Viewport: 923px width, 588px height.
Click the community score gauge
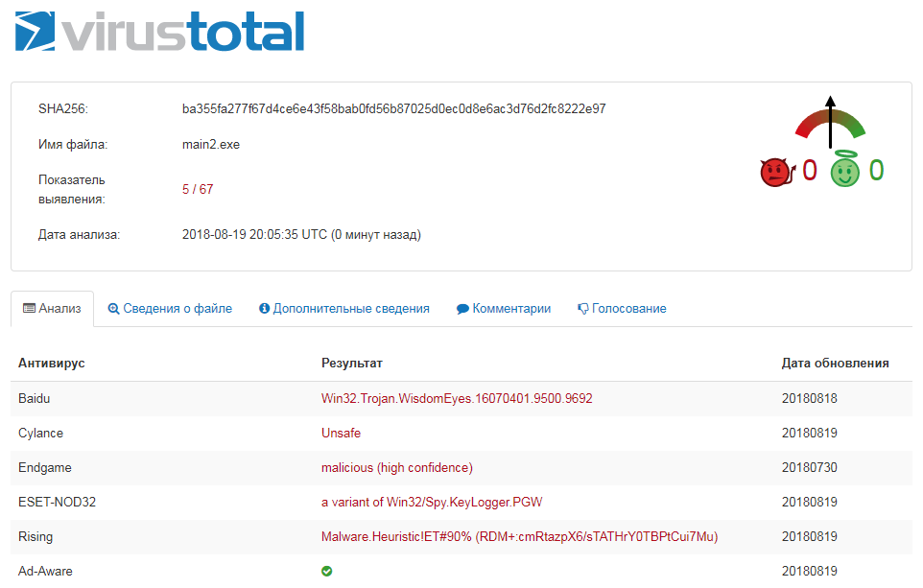pyautogui.click(x=830, y=123)
